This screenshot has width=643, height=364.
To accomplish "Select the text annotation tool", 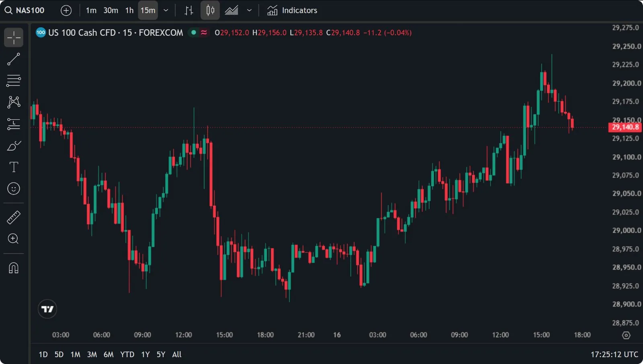I will [x=14, y=167].
